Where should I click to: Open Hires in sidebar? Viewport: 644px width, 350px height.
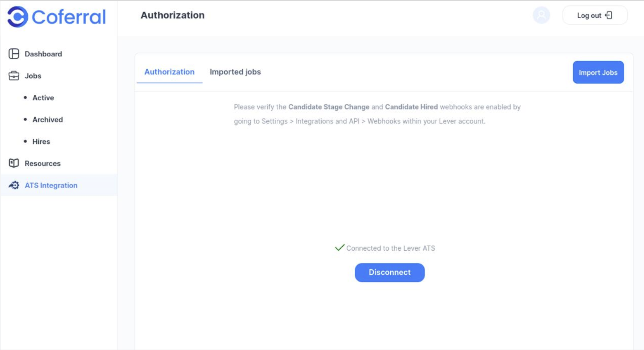(41, 141)
